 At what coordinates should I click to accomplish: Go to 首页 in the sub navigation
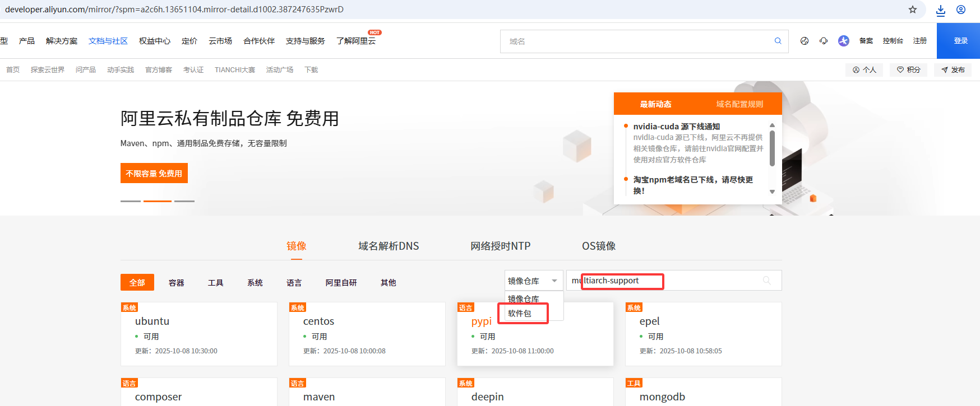[x=13, y=70]
